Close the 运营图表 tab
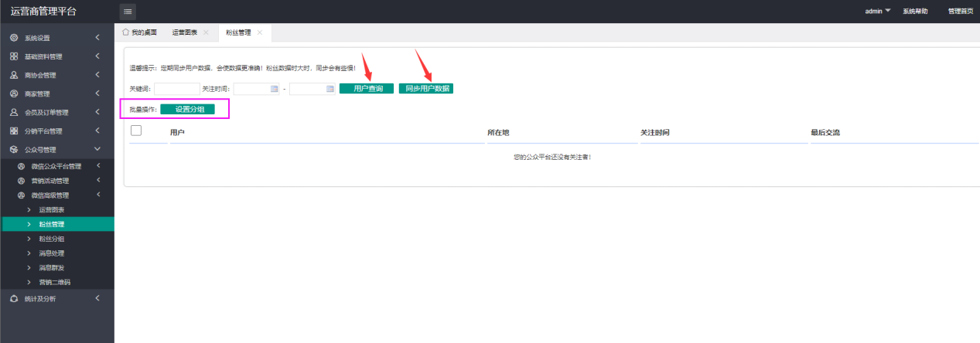This screenshot has height=343, width=980. (206, 32)
